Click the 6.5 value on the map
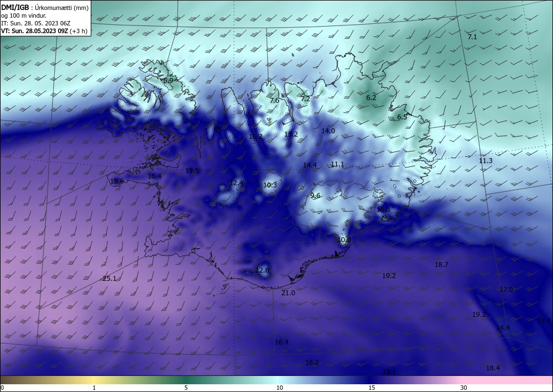 (x=402, y=117)
